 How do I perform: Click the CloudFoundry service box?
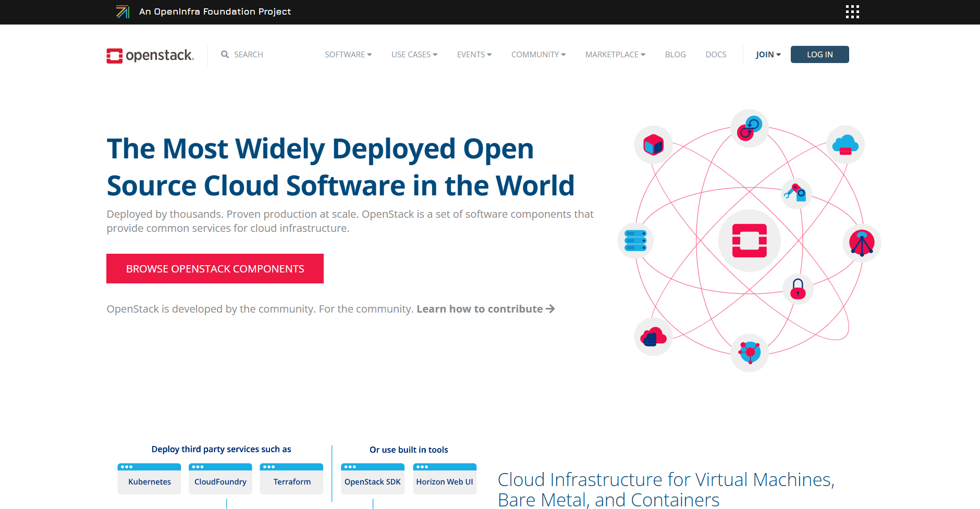pos(220,478)
